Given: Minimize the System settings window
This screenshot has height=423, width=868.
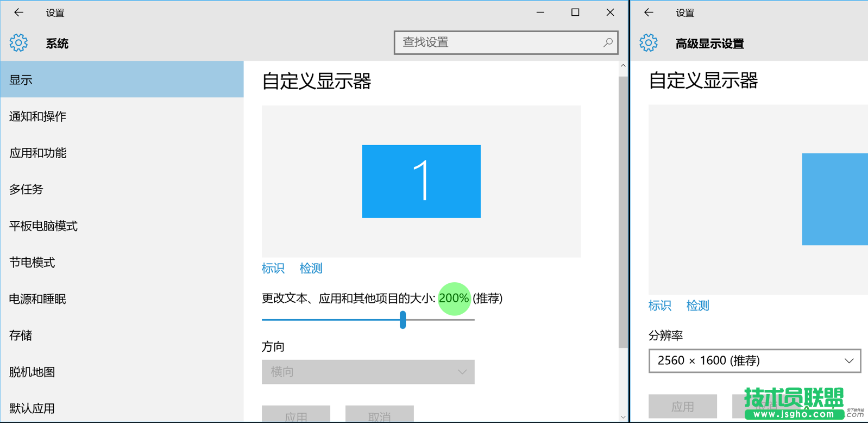Looking at the screenshot, I should (x=540, y=12).
